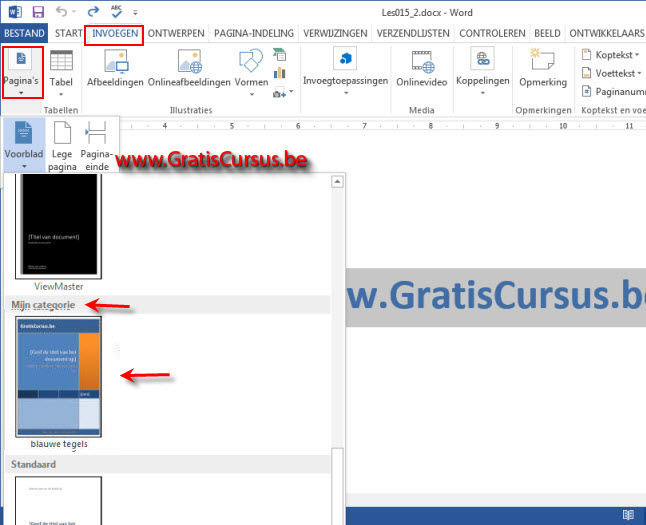Viewport: 646px width, 525px height.
Task: Click the horizontal ruler at mark 7
Action: [x=364, y=126]
